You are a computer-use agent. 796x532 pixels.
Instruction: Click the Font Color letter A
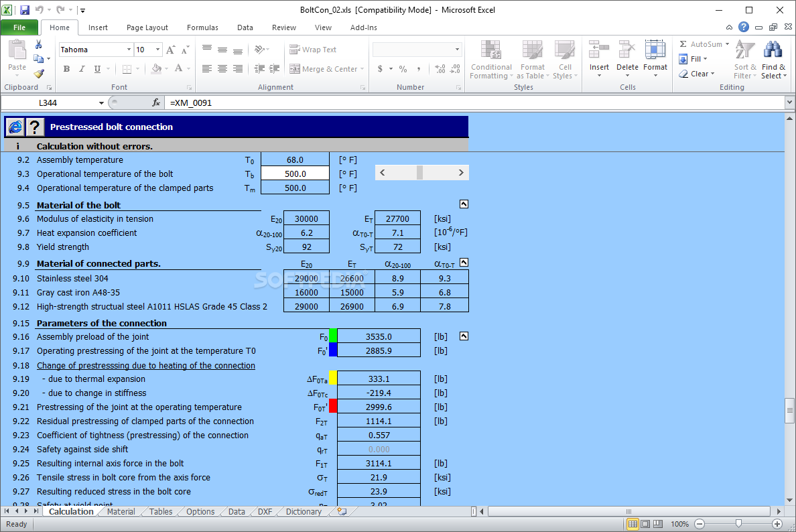[179, 68]
